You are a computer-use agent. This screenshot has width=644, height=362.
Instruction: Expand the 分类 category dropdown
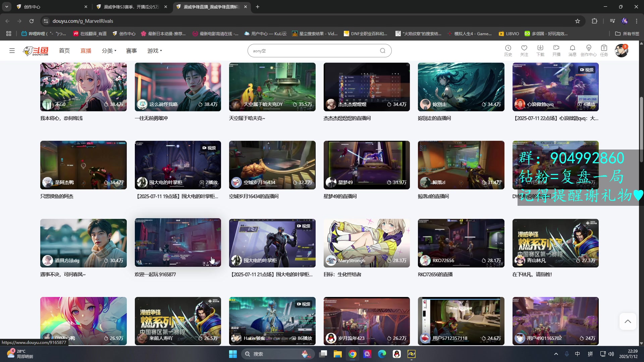[x=109, y=51]
